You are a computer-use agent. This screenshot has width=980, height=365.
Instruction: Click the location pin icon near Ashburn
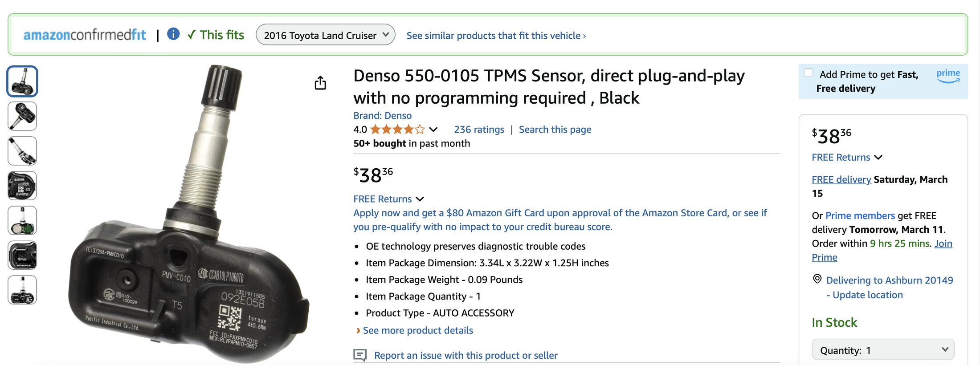pos(817,279)
